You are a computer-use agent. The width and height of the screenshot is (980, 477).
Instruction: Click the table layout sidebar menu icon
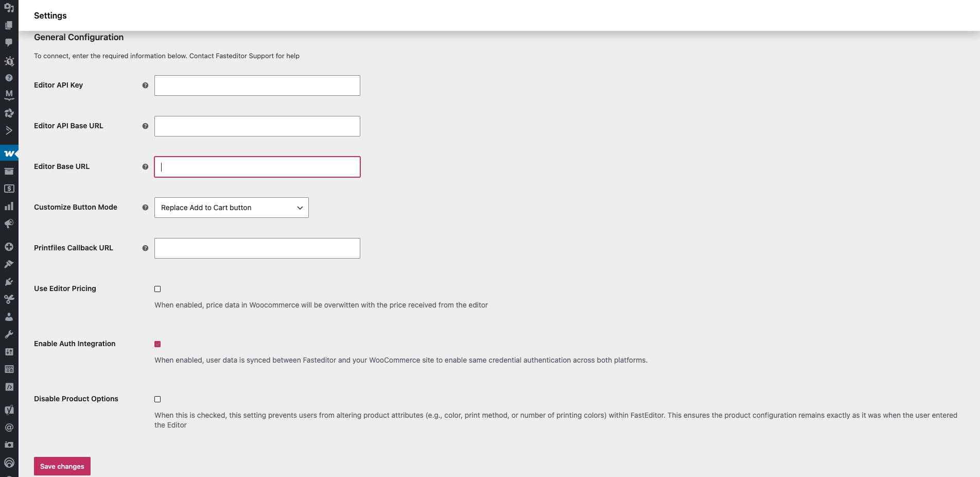pos(9,369)
